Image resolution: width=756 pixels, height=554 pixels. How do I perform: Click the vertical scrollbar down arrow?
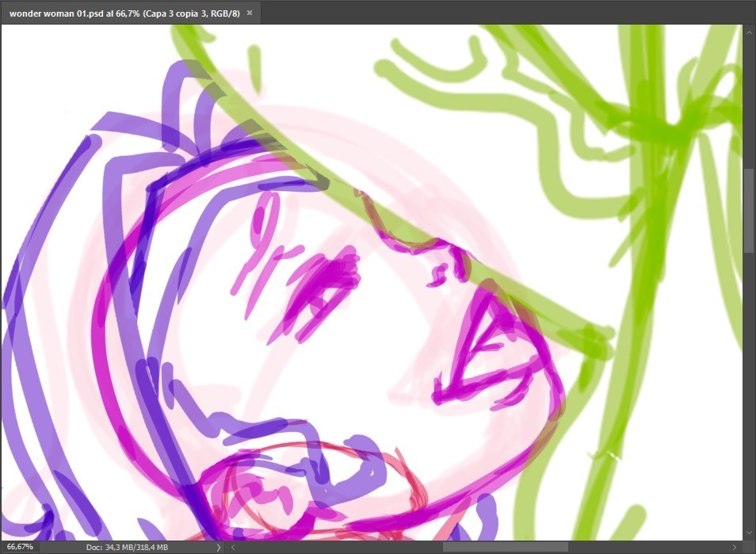coord(749,533)
